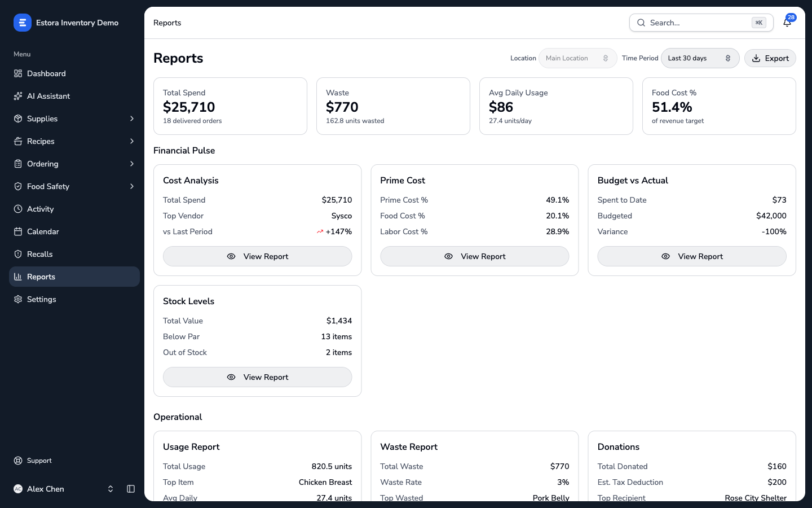The height and width of the screenshot is (508, 812).
Task: Expand the Ordering submenu chevron
Action: pos(132,164)
